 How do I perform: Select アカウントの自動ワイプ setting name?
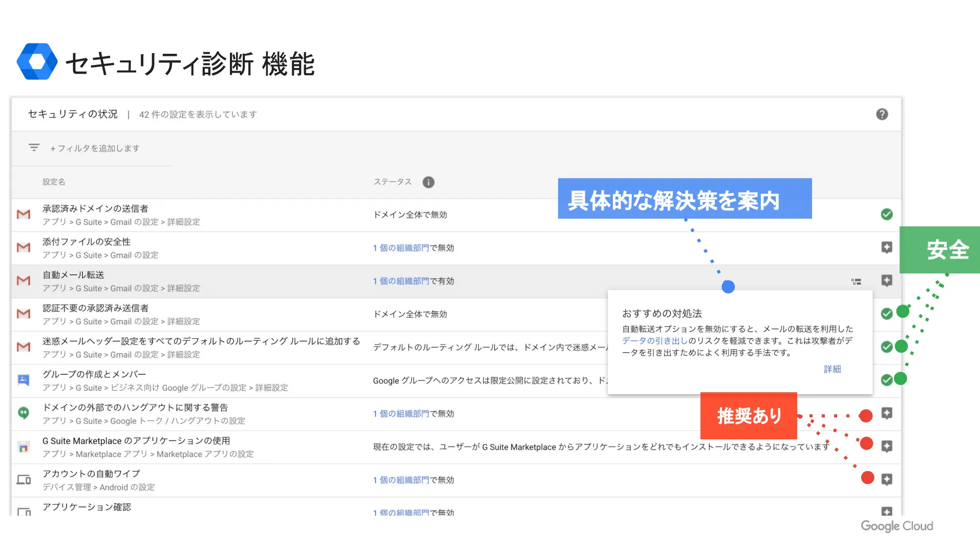pyautogui.click(x=91, y=474)
